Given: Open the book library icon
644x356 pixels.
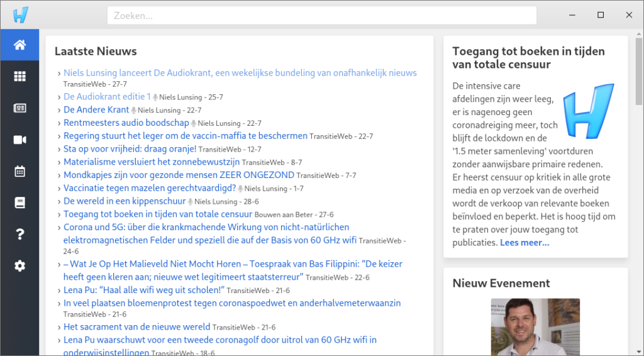Looking at the screenshot, I should 19,203.
